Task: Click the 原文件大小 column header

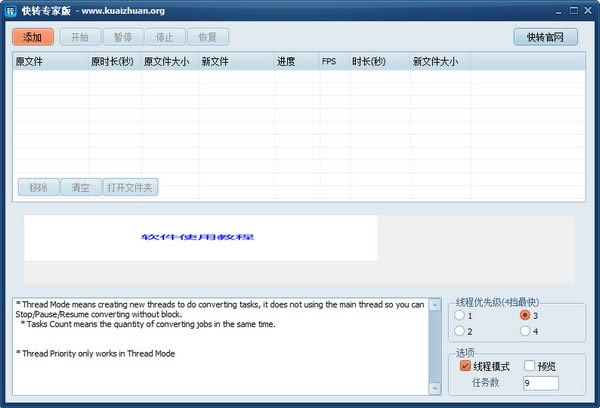Action: (x=170, y=61)
